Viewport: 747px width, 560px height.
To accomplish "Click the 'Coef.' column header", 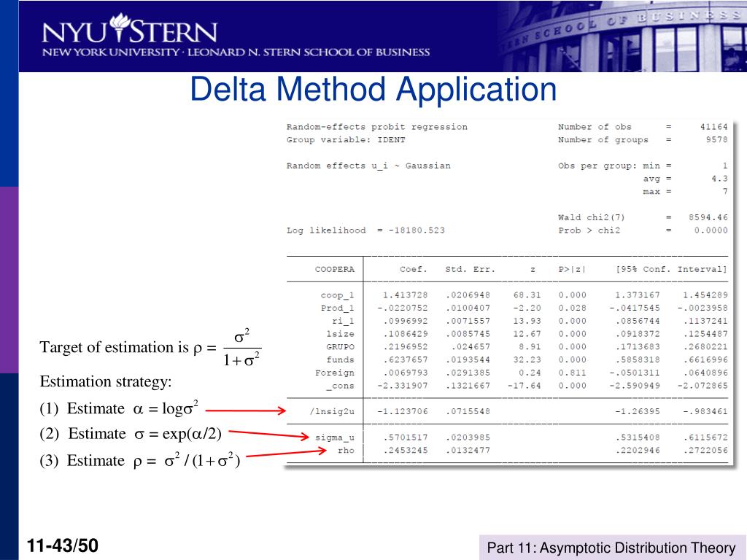I will [413, 270].
